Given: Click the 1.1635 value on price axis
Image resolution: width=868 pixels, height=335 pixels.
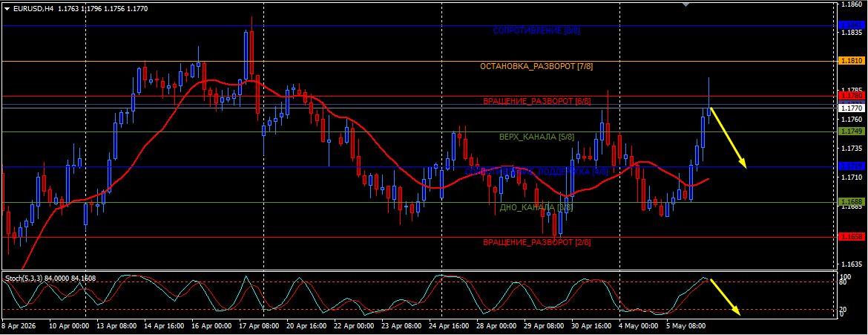Looking at the screenshot, I should pyautogui.click(x=852, y=264).
